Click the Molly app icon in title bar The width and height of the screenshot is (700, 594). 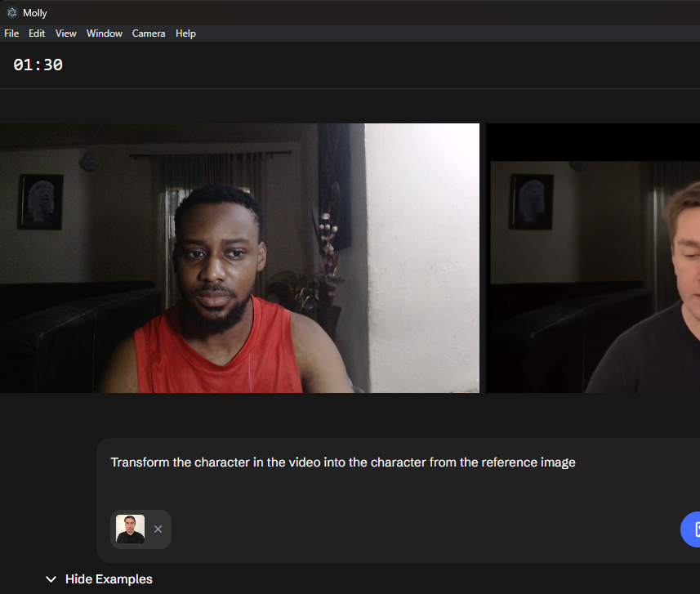click(11, 12)
